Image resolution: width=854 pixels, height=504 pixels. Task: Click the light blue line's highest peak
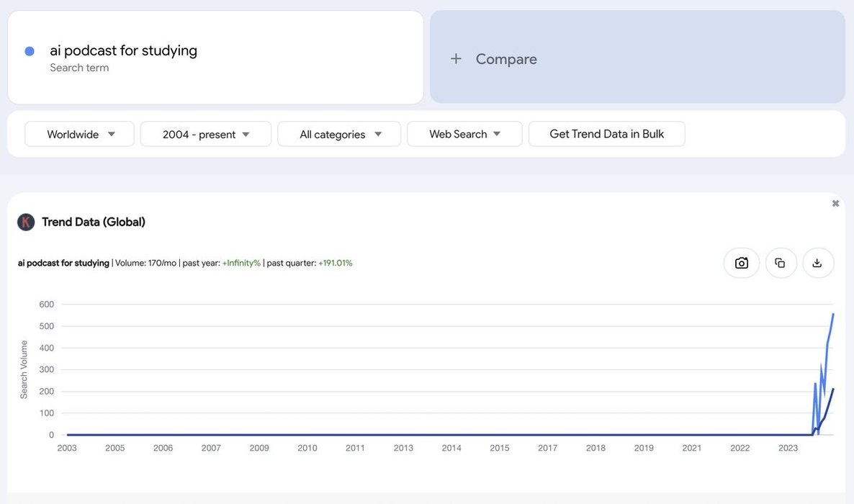(833, 315)
